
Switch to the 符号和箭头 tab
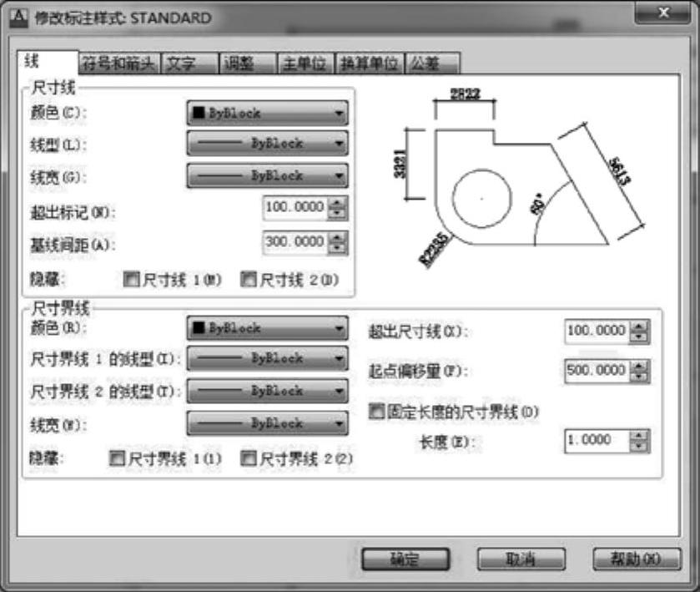118,63
